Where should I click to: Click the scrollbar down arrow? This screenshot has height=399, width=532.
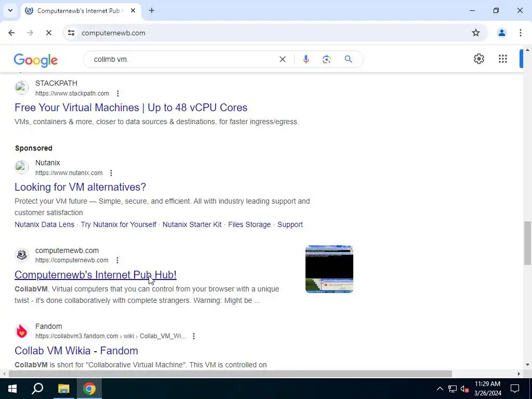527,365
